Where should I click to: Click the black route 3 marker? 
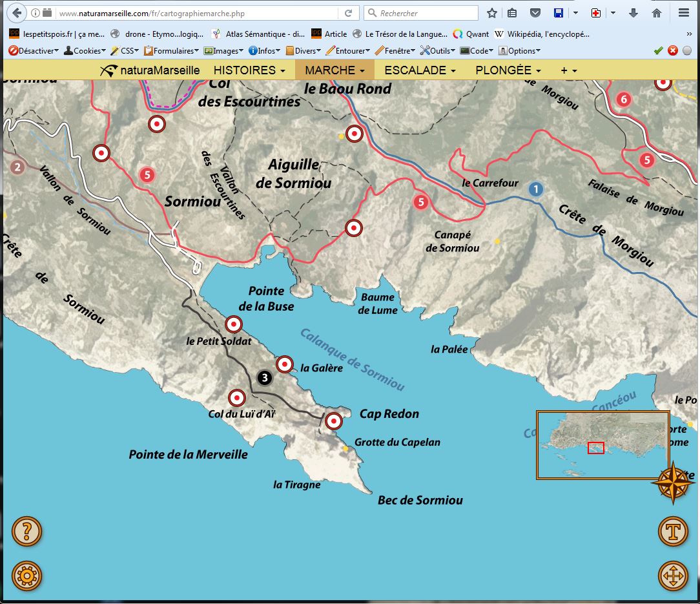tap(264, 378)
